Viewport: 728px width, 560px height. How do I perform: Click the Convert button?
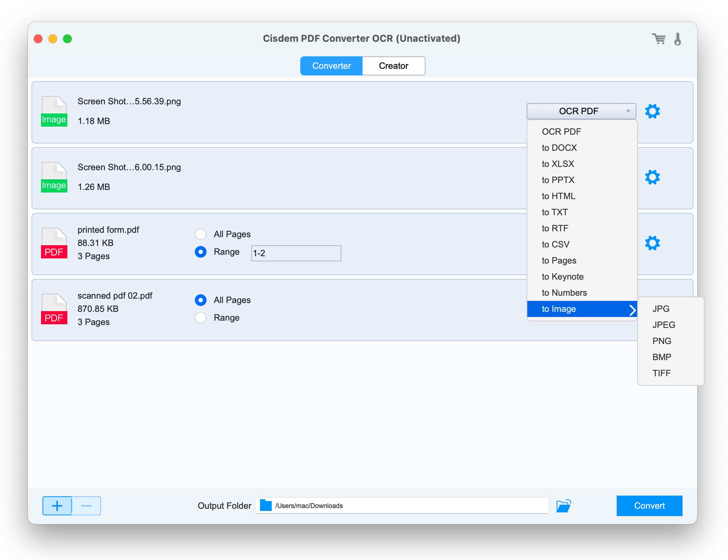click(x=649, y=505)
